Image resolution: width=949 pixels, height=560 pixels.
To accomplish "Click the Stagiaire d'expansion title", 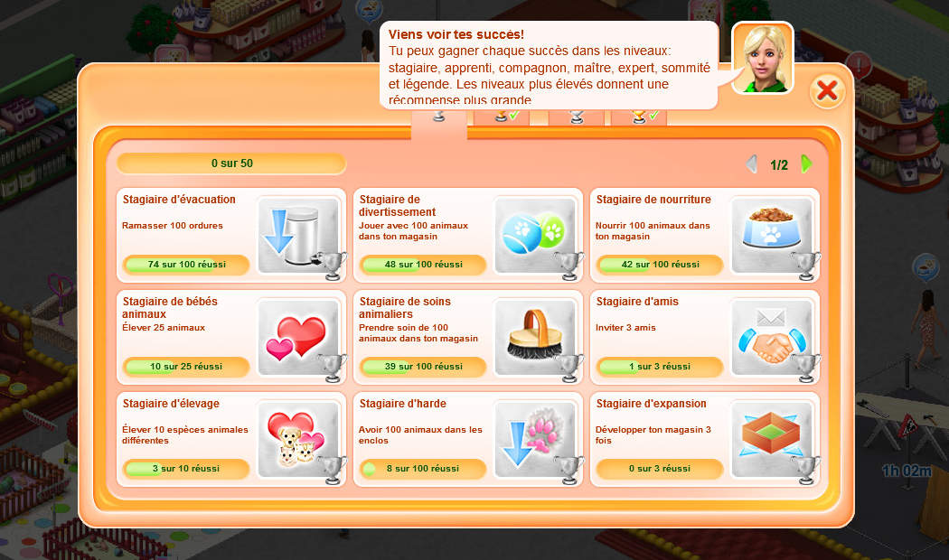I will tap(652, 404).
